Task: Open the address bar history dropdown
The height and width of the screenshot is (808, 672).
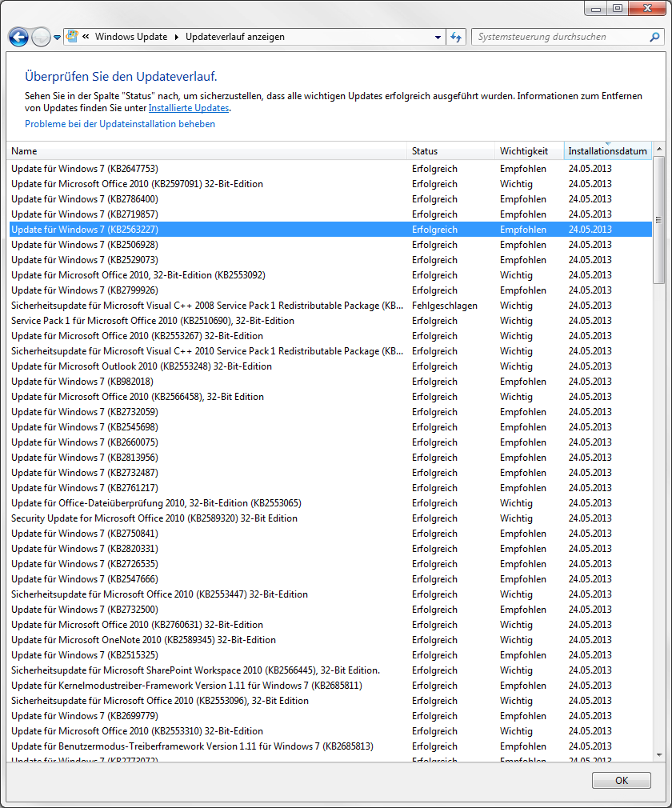Action: (x=438, y=37)
